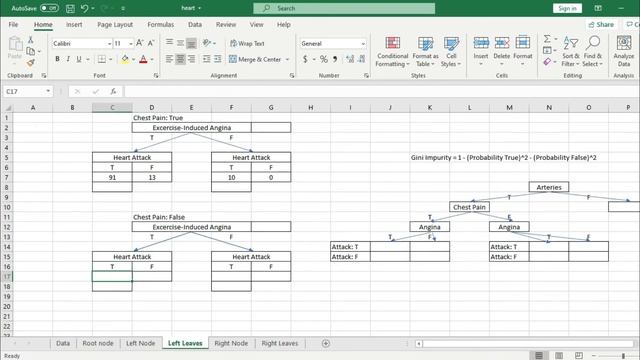Click Merge & Center button
The height and width of the screenshot is (360, 640).
pyautogui.click(x=255, y=59)
